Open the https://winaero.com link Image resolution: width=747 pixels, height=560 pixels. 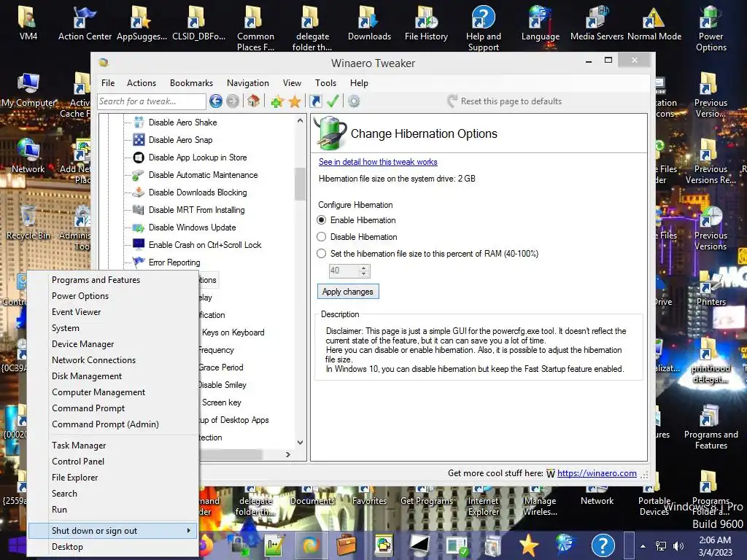click(x=597, y=472)
